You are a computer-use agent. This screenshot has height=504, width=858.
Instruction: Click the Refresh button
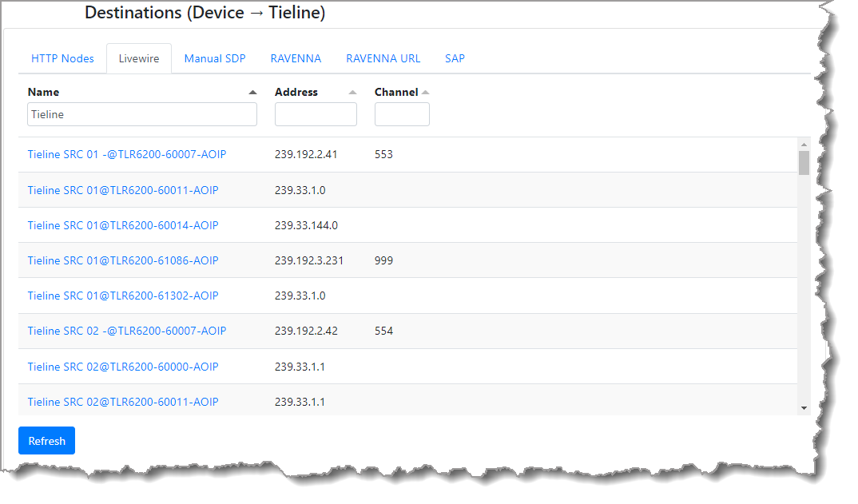pos(46,441)
